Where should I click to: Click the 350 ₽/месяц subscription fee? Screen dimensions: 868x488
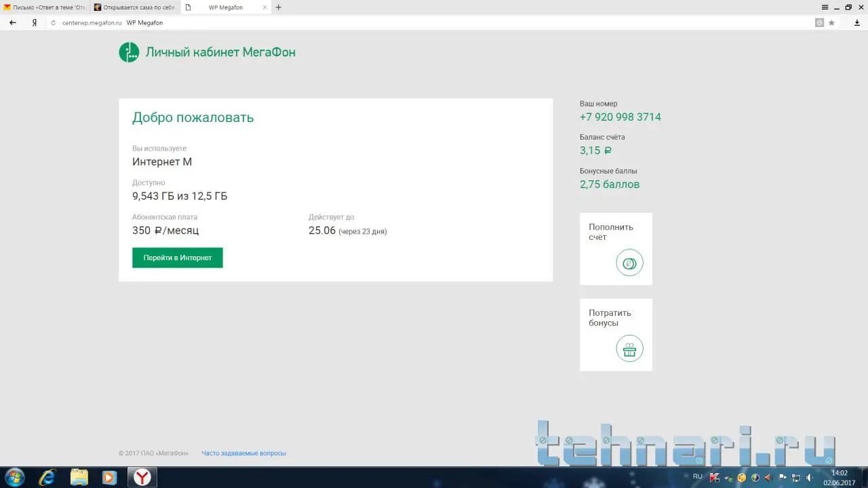click(x=165, y=230)
